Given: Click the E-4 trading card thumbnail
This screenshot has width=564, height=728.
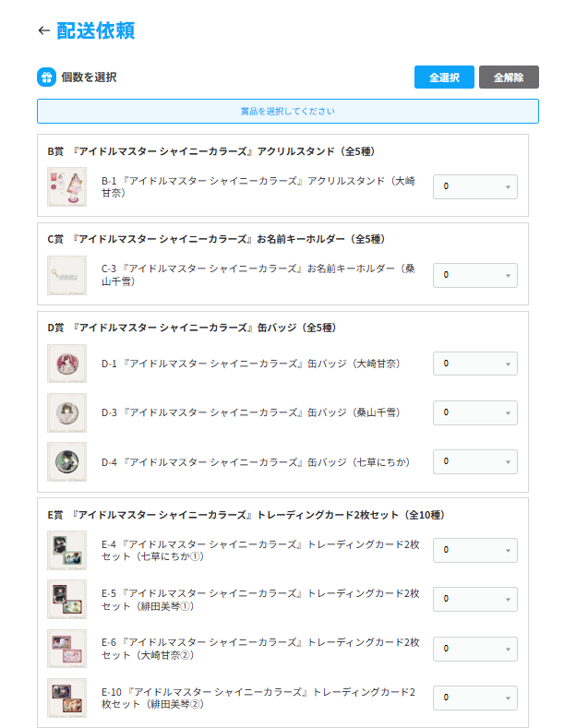Looking at the screenshot, I should pyautogui.click(x=66, y=550).
